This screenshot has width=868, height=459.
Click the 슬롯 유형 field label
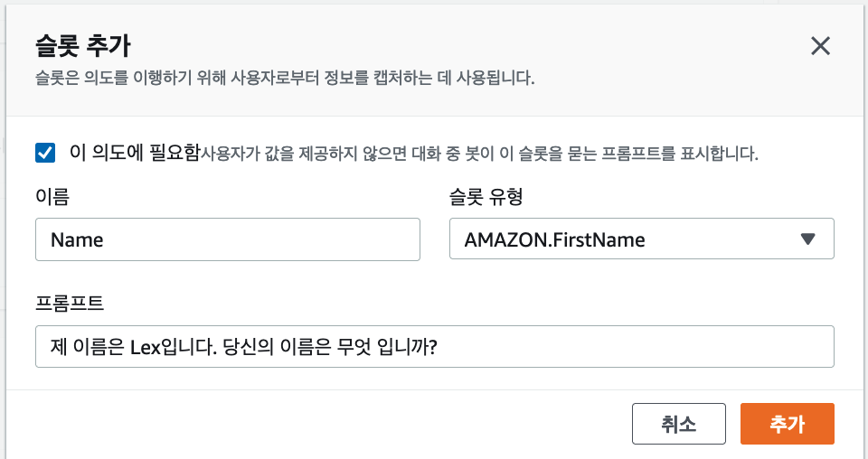[x=486, y=196]
